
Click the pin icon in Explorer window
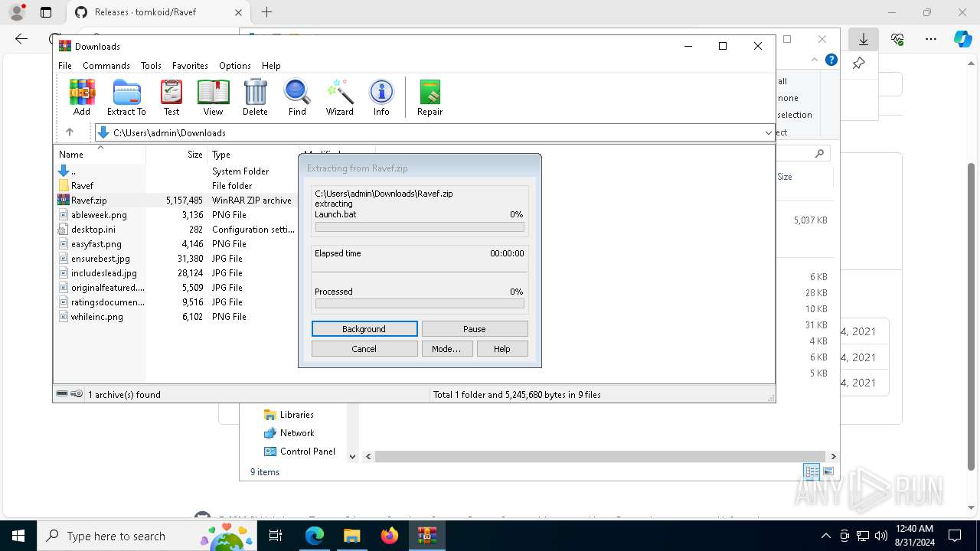[x=859, y=63]
